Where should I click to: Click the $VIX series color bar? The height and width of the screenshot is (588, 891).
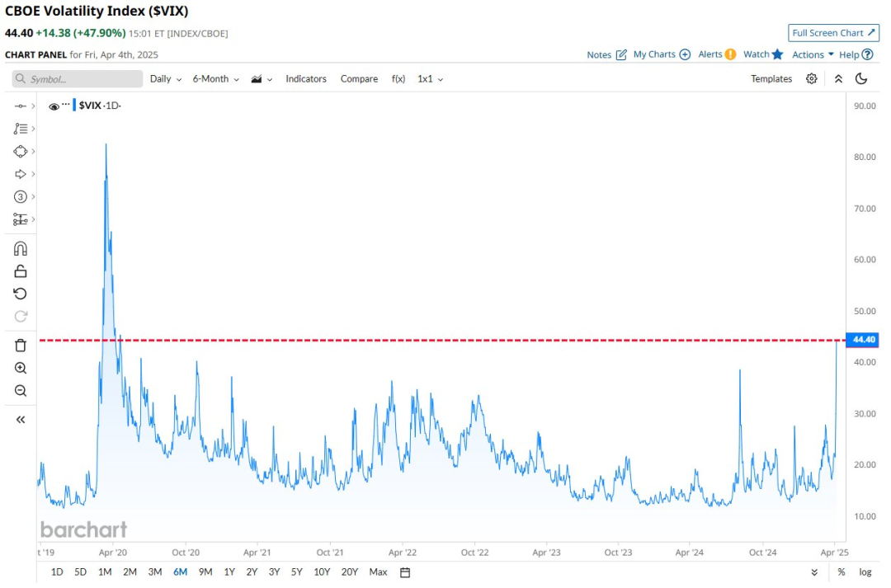pyautogui.click(x=74, y=105)
